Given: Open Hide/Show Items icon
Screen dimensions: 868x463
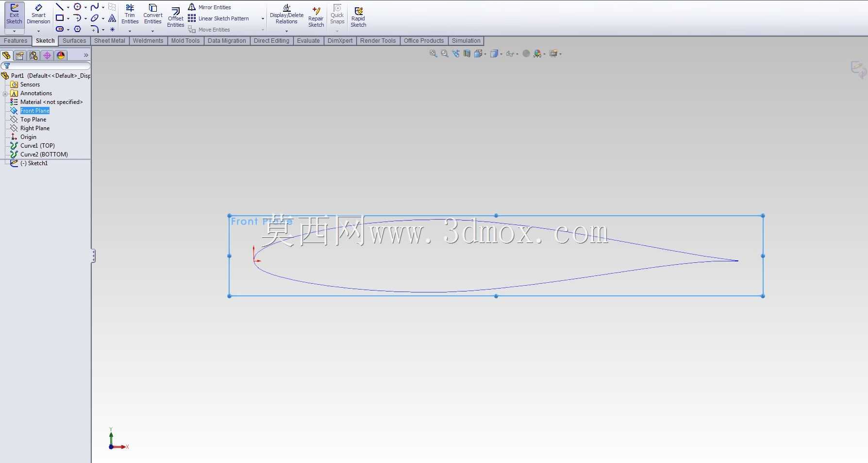Looking at the screenshot, I should click(510, 53).
